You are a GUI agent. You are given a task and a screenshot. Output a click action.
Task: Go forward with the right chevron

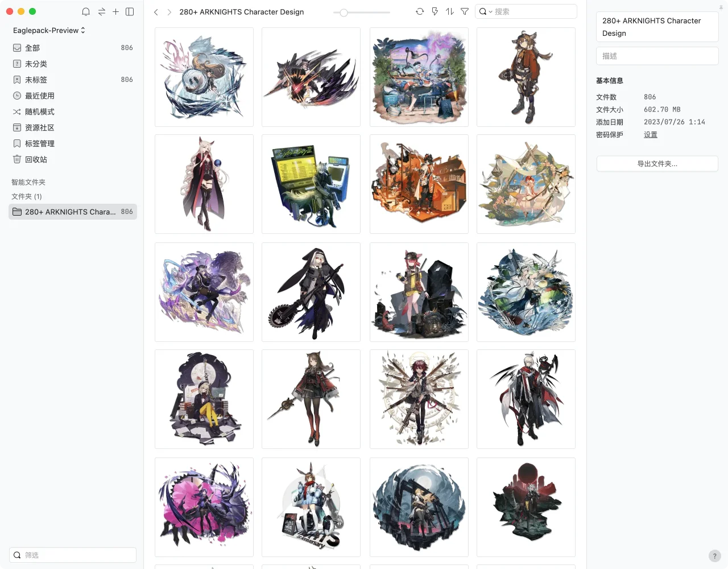coord(169,12)
